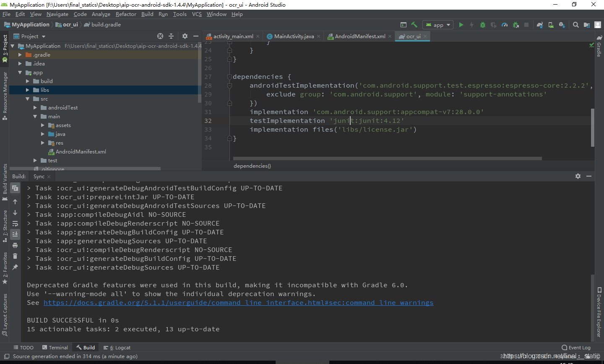Open the VCS menu
Screen dimensions: 604x364
tap(197, 14)
